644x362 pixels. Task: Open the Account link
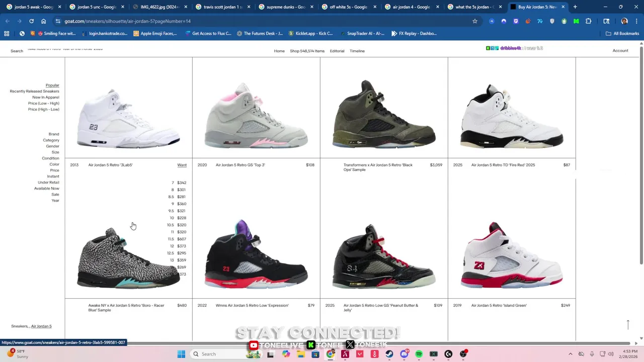(620, 51)
